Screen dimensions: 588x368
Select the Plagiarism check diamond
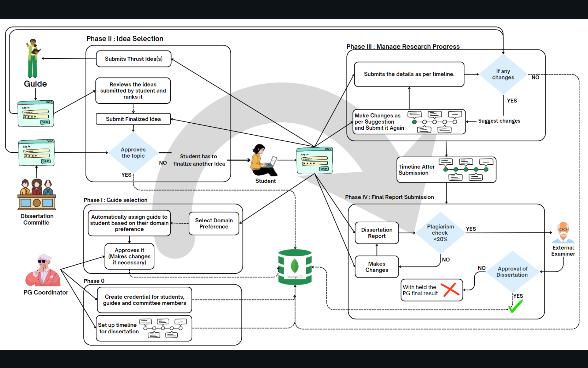440,233
